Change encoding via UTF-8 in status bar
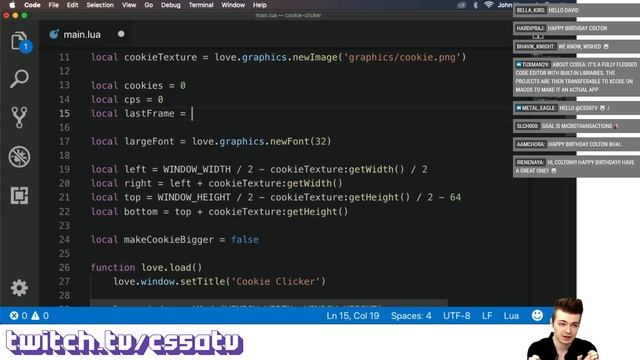This screenshot has height=360, width=640. coord(456,316)
